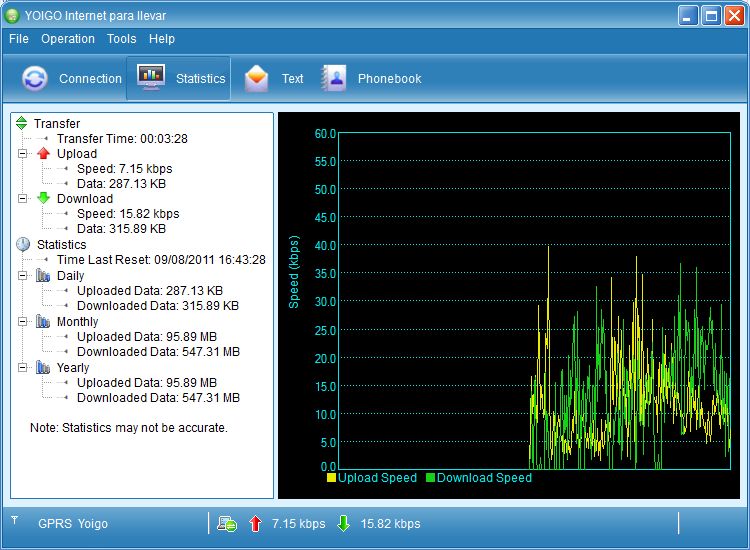The height and width of the screenshot is (550, 750).
Task: Click the Upload Speed legend label
Action: click(377, 477)
